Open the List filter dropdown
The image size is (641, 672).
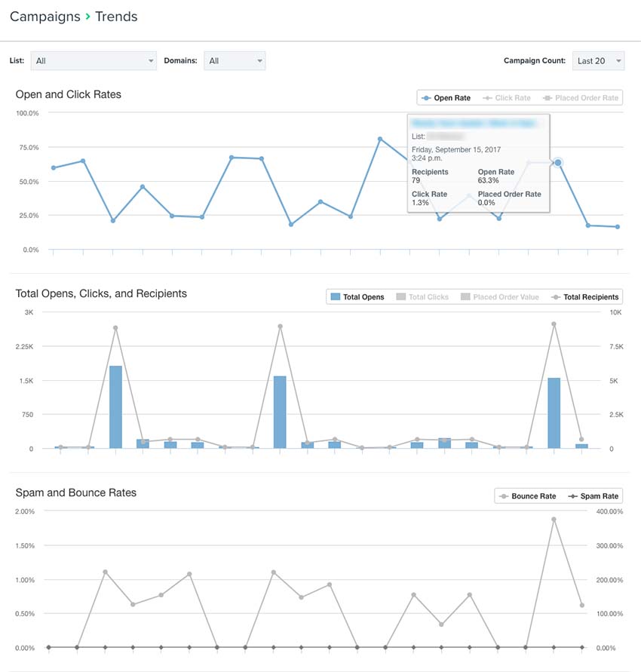coord(93,60)
